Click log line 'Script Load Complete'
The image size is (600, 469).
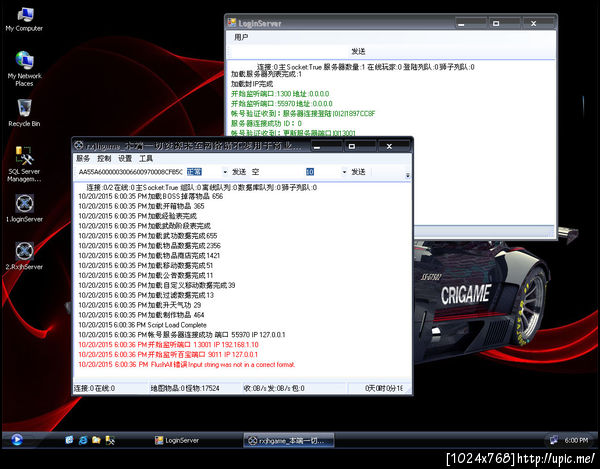coord(142,325)
